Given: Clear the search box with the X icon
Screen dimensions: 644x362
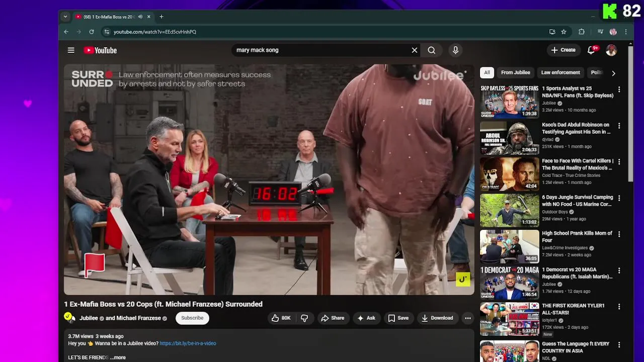Looking at the screenshot, I should (x=415, y=50).
